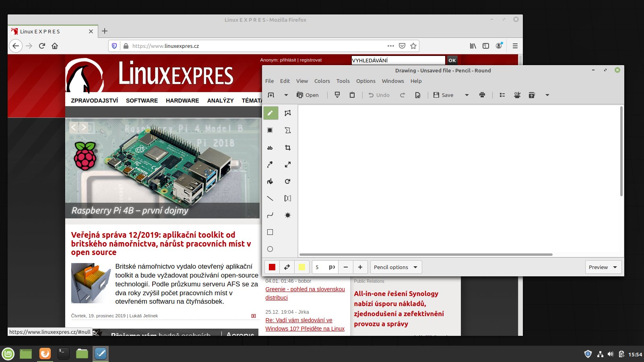Image resolution: width=644 pixels, height=362 pixels.
Task: Select the circle shape tool
Action: [x=270, y=249]
